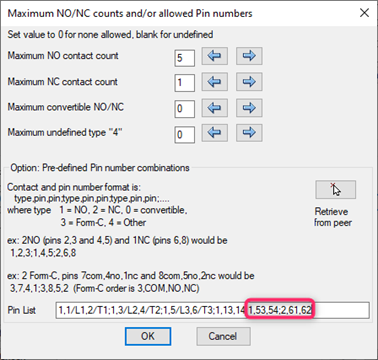Increase Maximum NO contact count with right arrow
This screenshot has height=360, width=378.
(x=249, y=56)
